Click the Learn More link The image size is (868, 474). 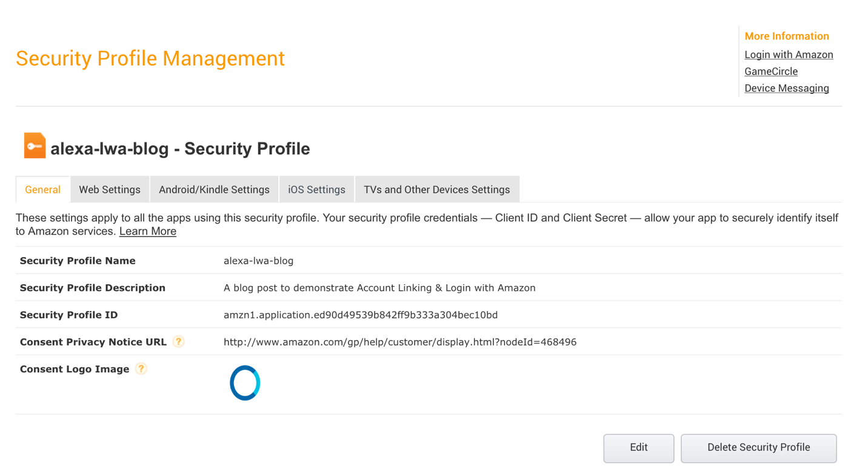point(147,231)
